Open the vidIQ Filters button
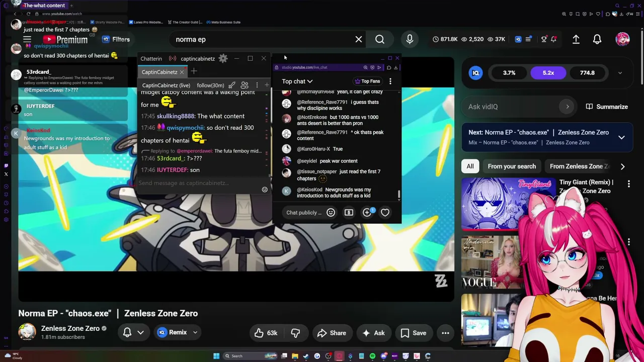 [x=116, y=39]
